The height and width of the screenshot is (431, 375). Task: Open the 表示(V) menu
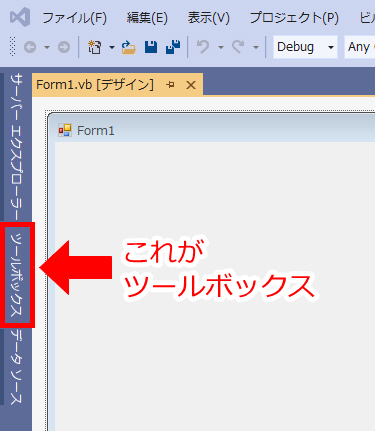pyautogui.click(x=209, y=18)
